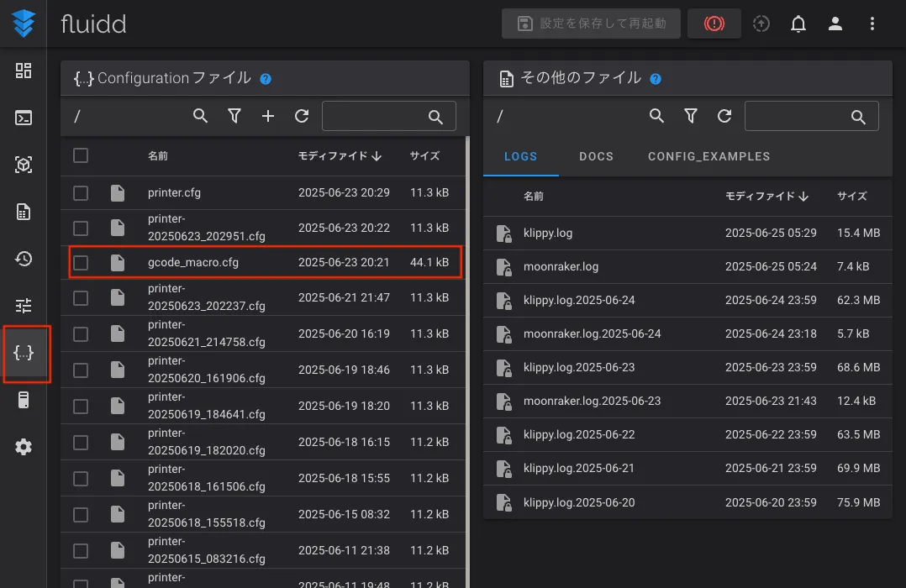This screenshot has height=588, width=906.
Task: Open filter menu in other files panel
Action: 691,116
